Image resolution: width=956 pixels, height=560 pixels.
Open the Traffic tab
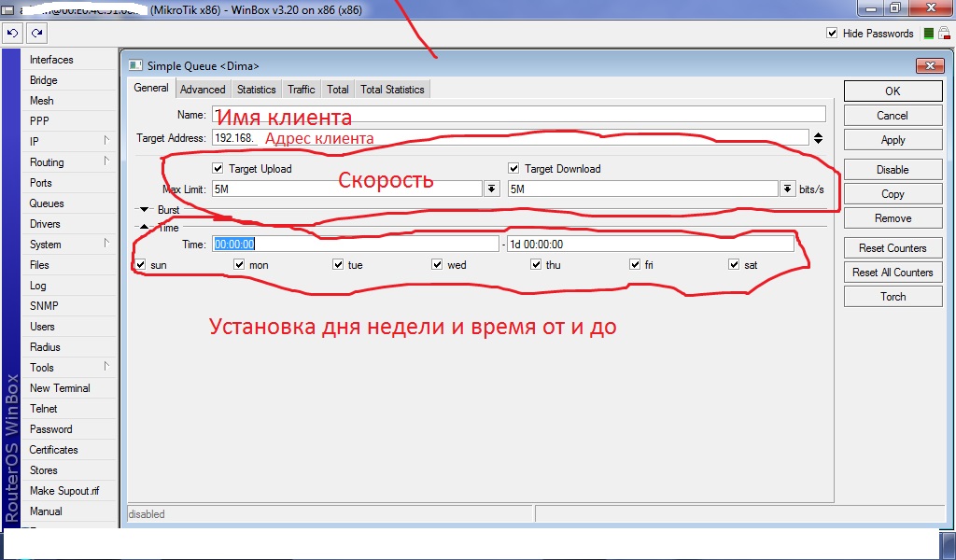302,89
